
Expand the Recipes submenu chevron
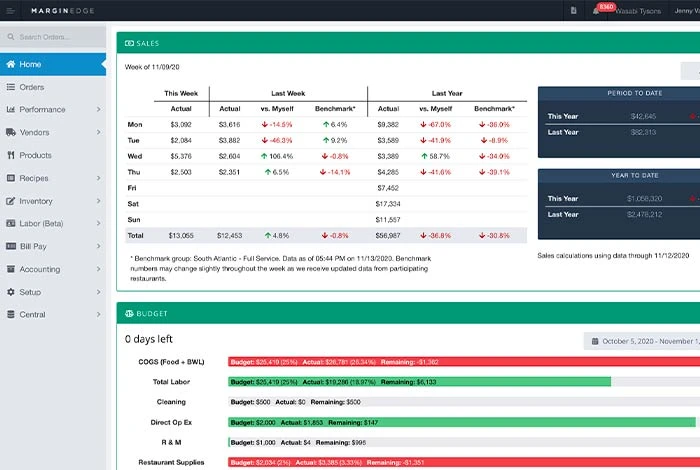point(98,178)
